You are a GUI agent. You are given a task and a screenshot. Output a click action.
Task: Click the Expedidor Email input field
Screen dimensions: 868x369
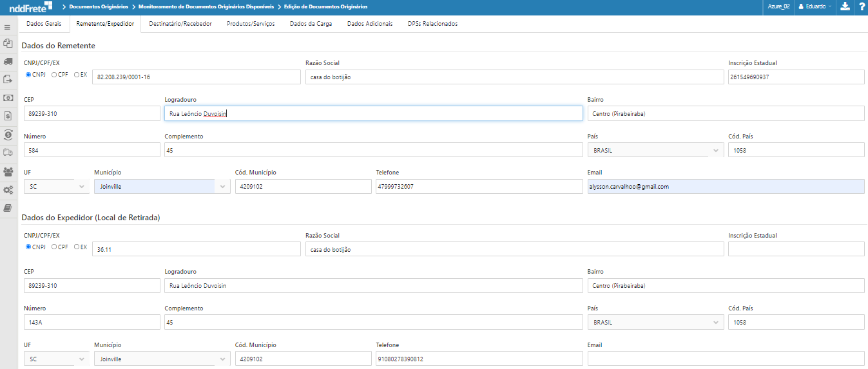tap(726, 359)
